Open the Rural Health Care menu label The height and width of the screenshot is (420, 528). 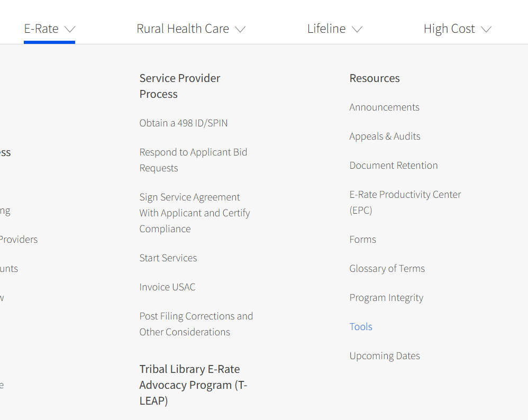(x=183, y=29)
